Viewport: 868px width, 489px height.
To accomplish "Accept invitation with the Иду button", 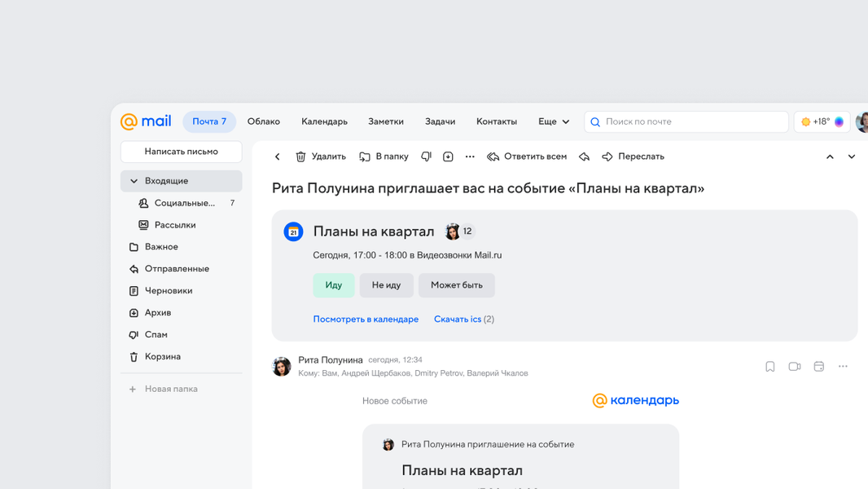I will coord(333,285).
